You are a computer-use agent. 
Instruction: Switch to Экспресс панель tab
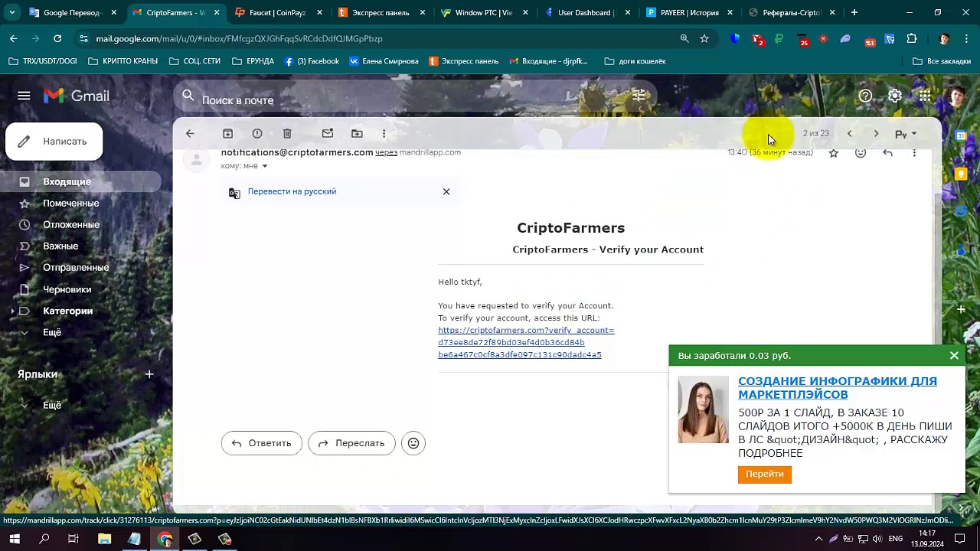(x=381, y=12)
